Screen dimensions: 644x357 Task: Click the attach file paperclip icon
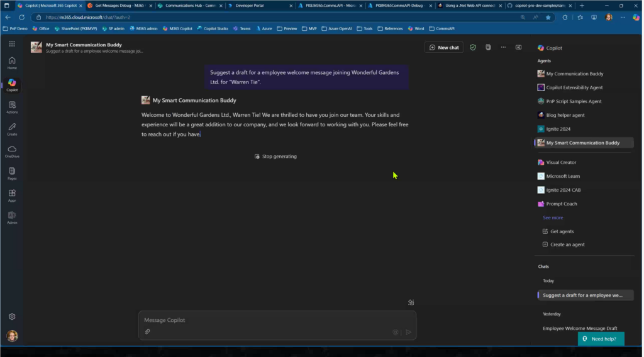pyautogui.click(x=147, y=332)
